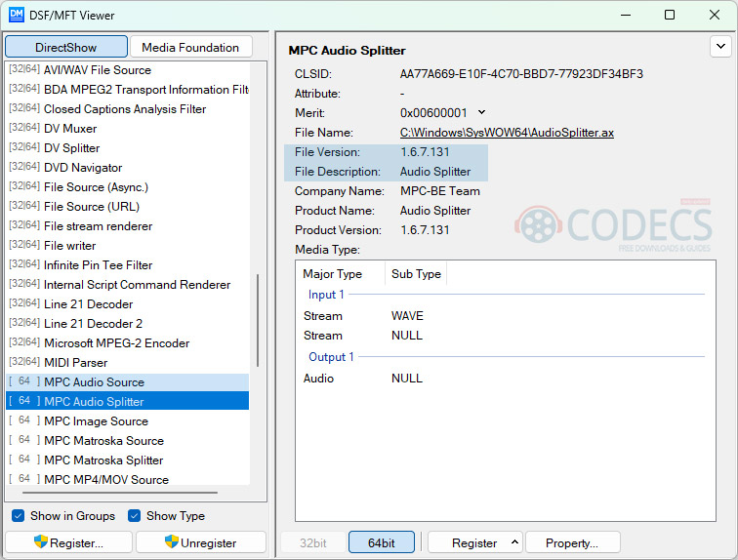
Task: Select the DVD Navigator filter
Action: pyautogui.click(x=128, y=168)
